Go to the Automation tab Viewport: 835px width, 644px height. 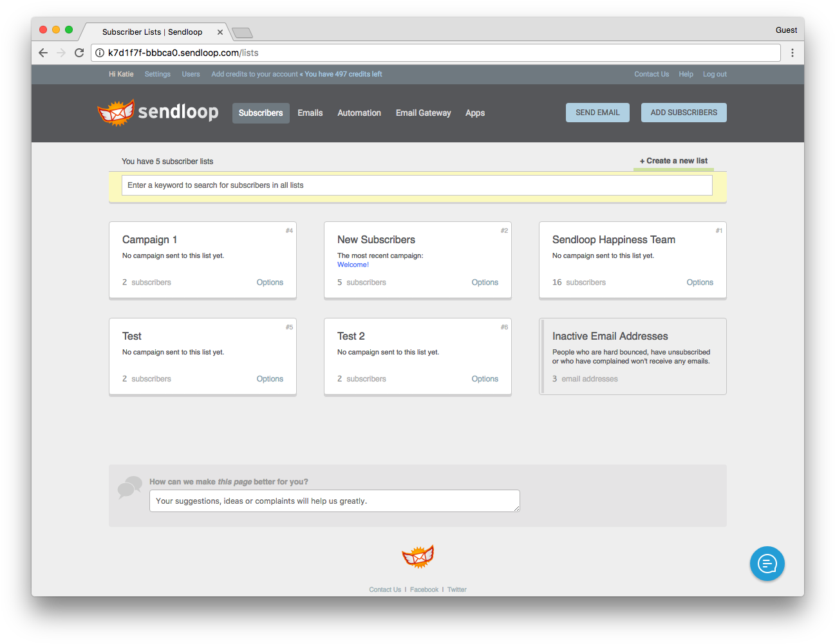coord(359,113)
